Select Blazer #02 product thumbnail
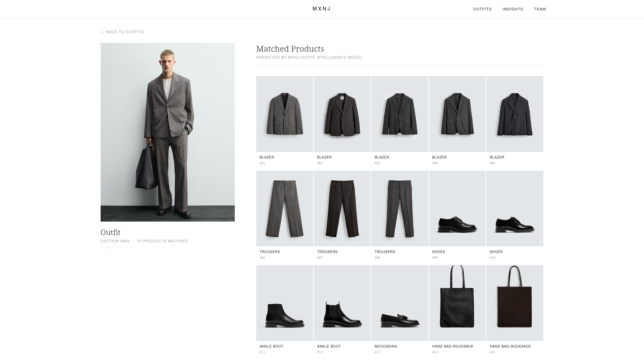This screenshot has height=362, width=644. (x=342, y=114)
